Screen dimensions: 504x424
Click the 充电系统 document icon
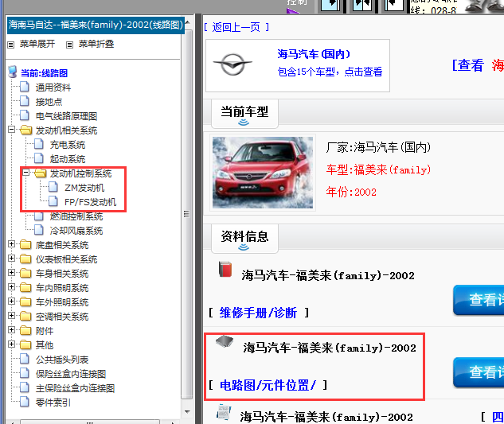(x=39, y=144)
